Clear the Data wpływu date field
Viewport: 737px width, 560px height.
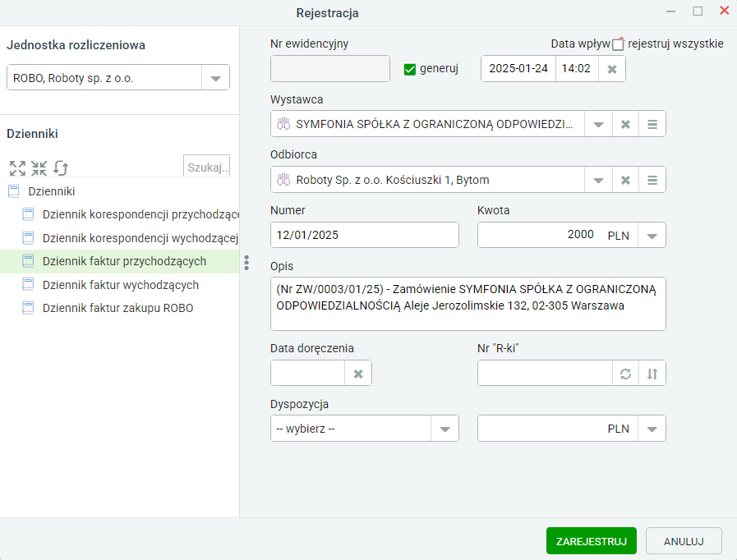pos(611,69)
